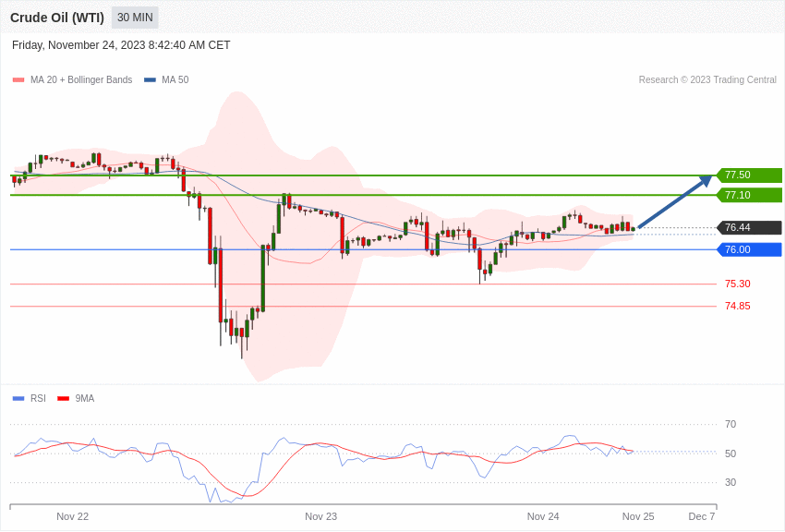Click the blue MA 50 legend swatch
The width and height of the screenshot is (785, 532).
tap(150, 80)
